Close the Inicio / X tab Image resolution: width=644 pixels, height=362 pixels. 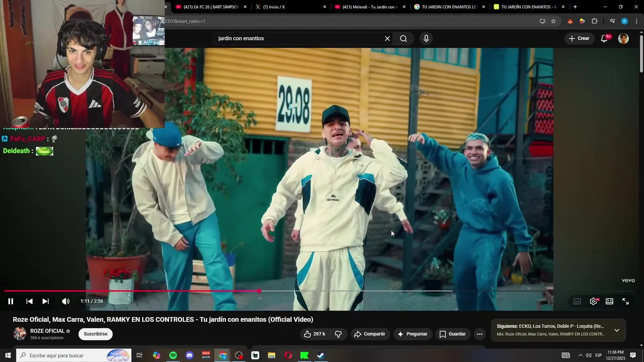click(x=325, y=7)
